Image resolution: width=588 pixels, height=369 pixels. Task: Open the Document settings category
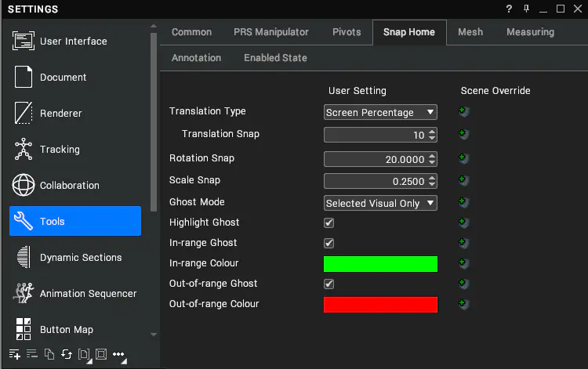[75, 77]
